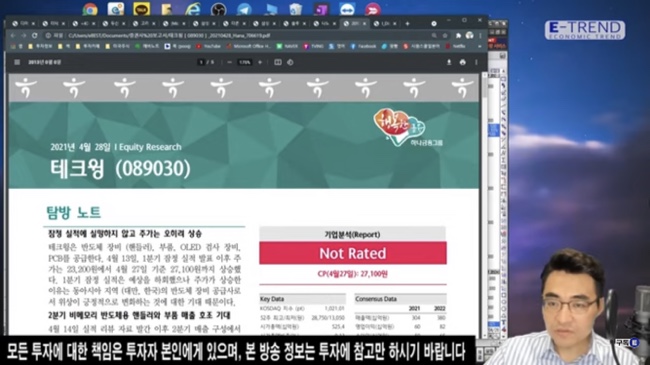Open Telegram desktop icon
650x365 pixels.
click(x=244, y=9)
